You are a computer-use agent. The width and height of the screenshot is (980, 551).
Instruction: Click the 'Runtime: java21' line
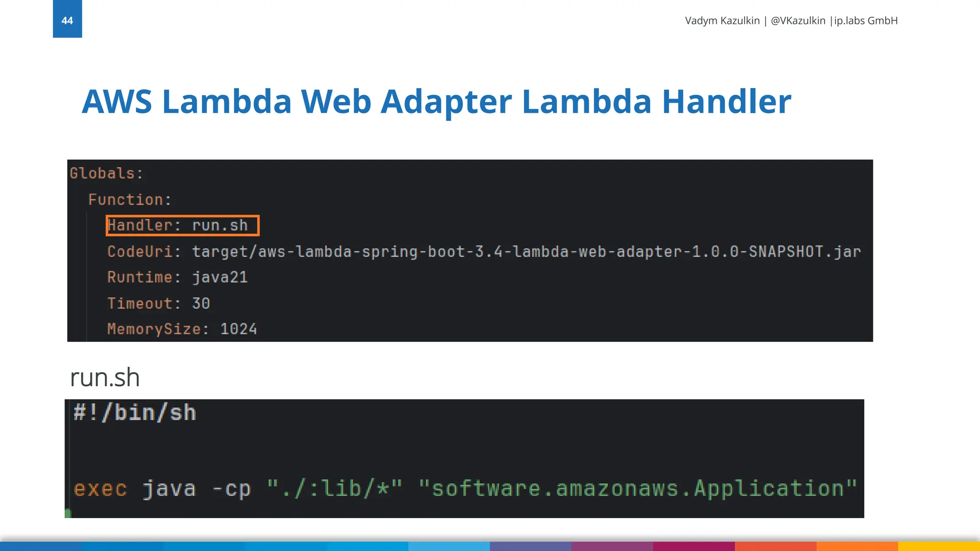click(x=178, y=277)
